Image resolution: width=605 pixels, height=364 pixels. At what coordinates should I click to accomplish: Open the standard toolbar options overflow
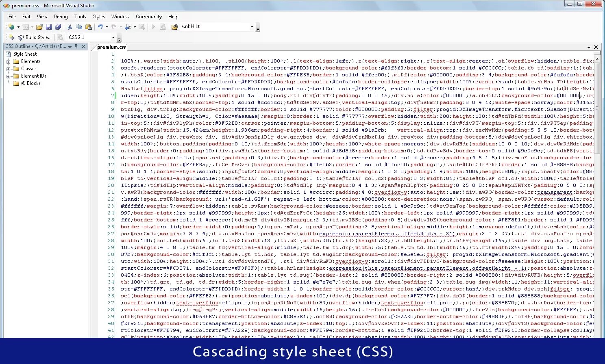pos(258,28)
